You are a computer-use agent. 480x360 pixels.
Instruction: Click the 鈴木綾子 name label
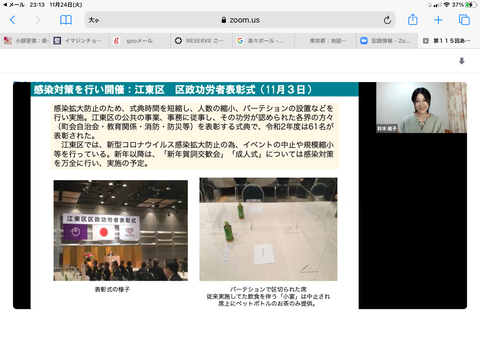click(x=387, y=128)
